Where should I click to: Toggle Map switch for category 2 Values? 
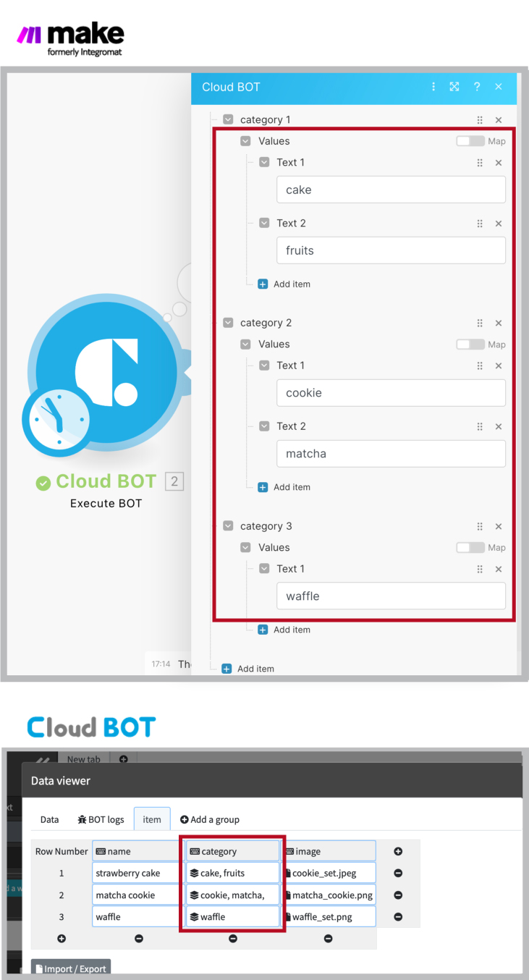[x=470, y=345]
